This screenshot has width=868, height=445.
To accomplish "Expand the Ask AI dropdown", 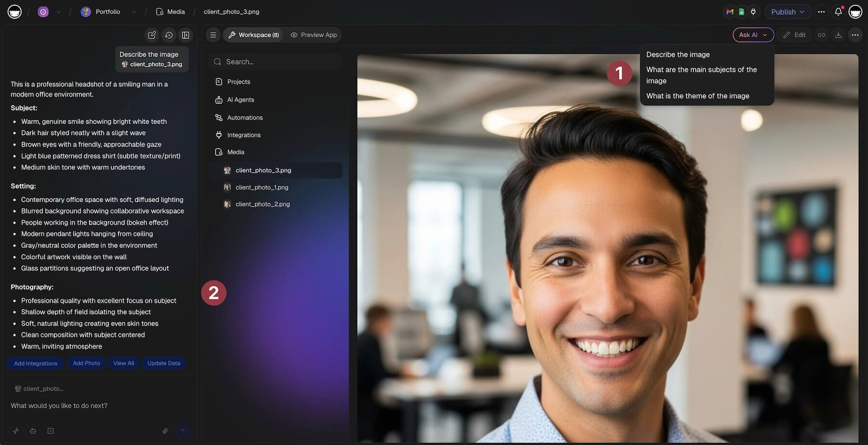I will pos(753,35).
